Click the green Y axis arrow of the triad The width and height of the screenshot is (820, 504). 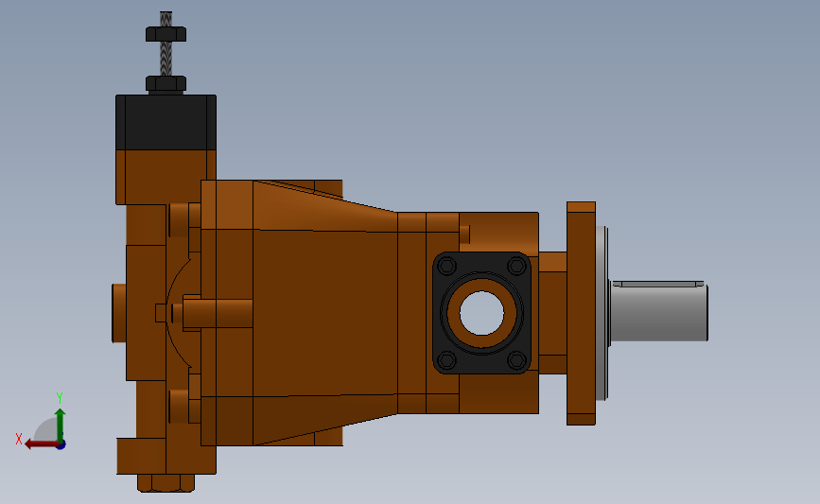(61, 426)
